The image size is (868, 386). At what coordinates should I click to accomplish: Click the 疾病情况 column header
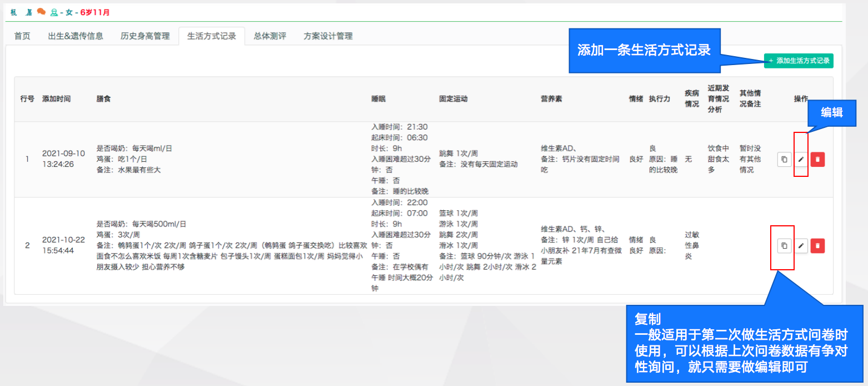(x=692, y=98)
